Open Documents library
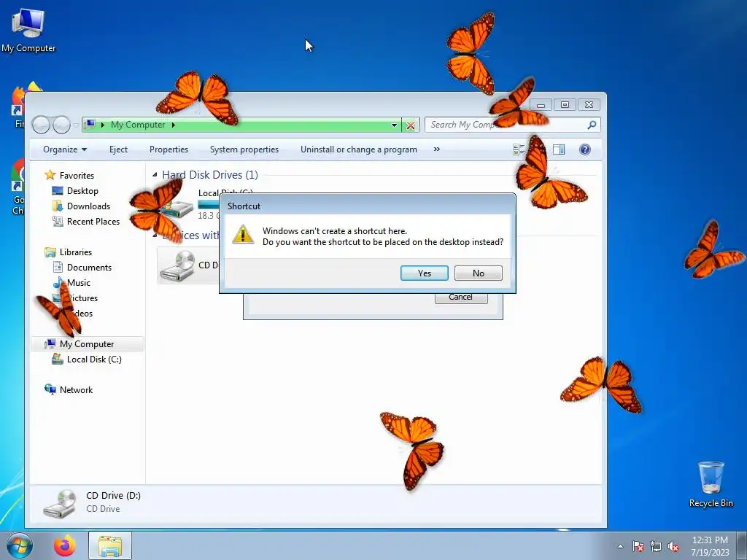Screen dimensions: 747x560 point(89,267)
